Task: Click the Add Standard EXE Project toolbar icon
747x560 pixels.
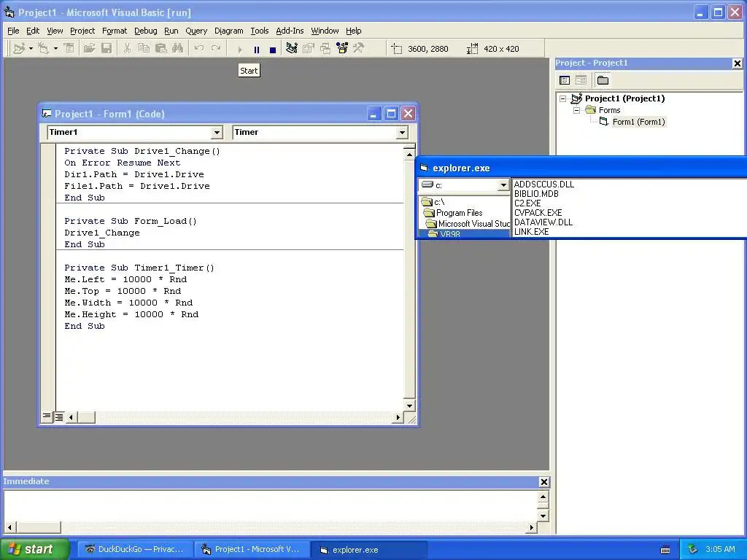Action: pyautogui.click(x=19, y=49)
